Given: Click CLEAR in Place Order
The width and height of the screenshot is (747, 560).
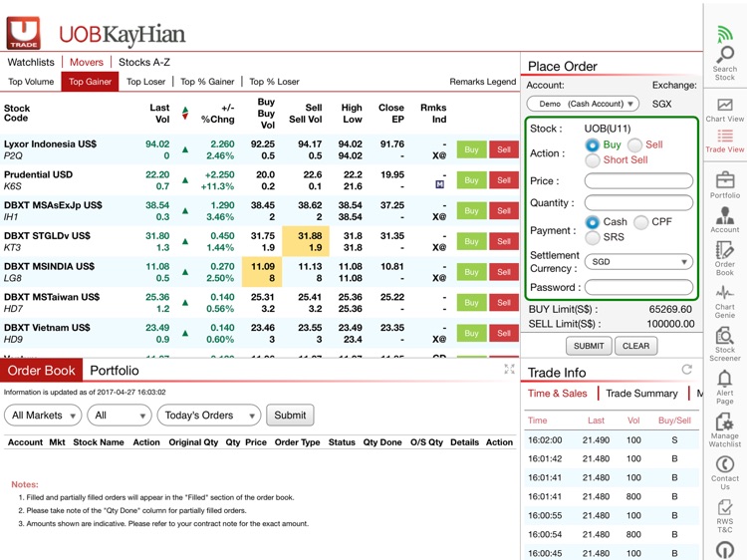Looking at the screenshot, I should click(x=636, y=346).
